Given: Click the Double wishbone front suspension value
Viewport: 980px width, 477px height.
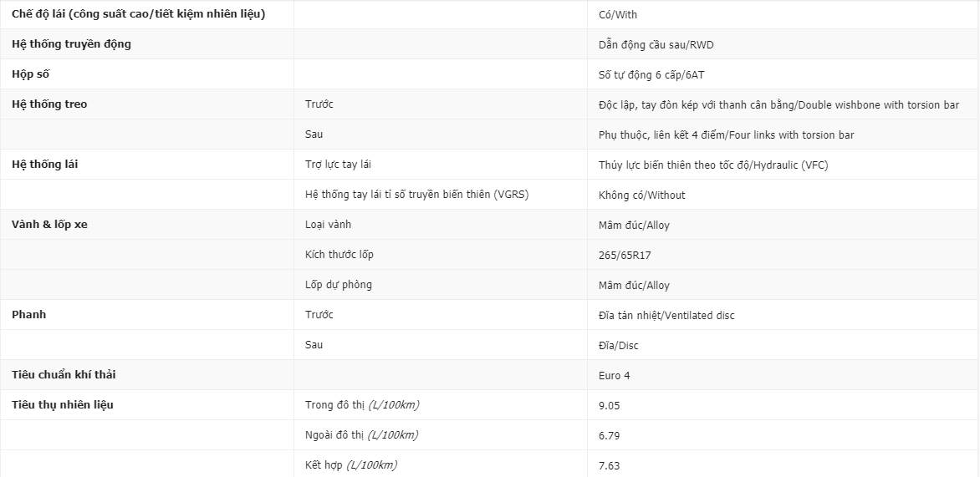Looking at the screenshot, I should tap(778, 105).
